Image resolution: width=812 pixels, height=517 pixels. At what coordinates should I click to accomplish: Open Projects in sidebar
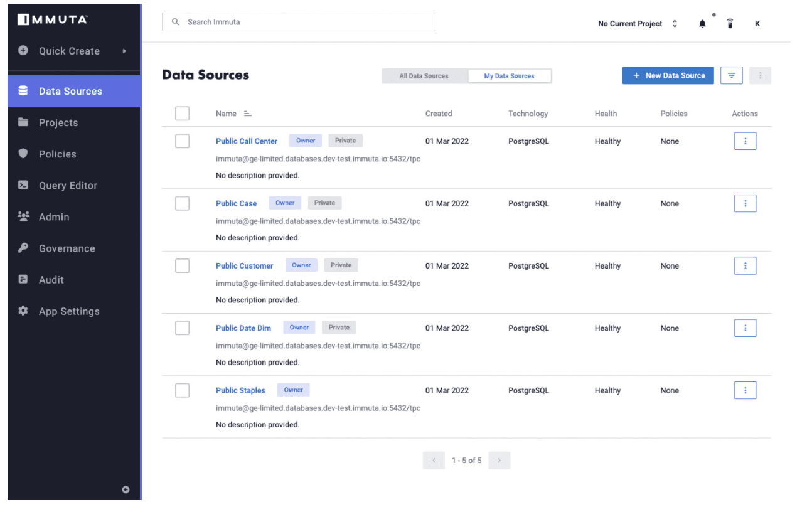coord(74,122)
